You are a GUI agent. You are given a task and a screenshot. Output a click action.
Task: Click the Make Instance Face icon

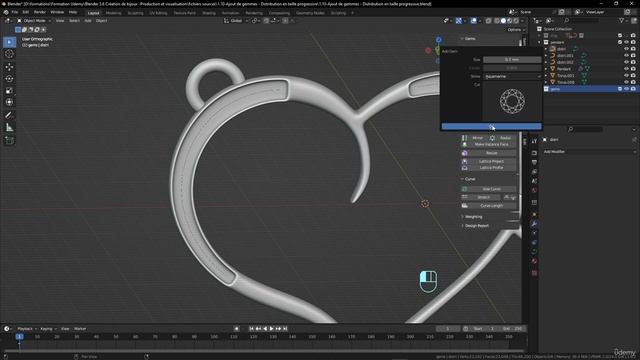(x=464, y=144)
